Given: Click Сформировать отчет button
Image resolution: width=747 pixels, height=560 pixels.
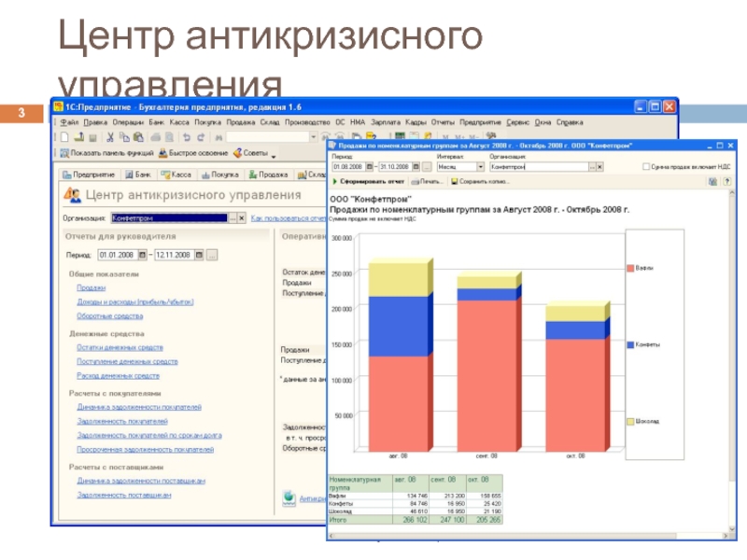Looking at the screenshot, I should tap(369, 181).
